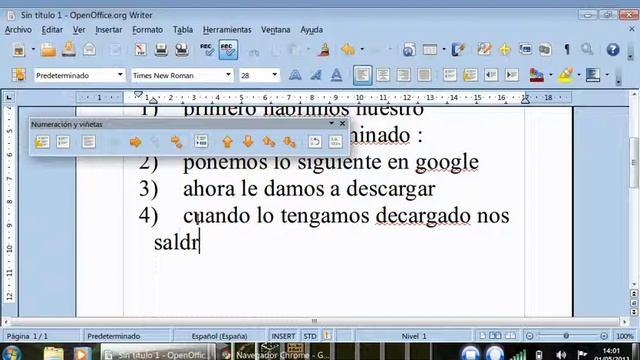Click the Open file folder icon
Screen dimensions: 640x360
tap(48, 50)
